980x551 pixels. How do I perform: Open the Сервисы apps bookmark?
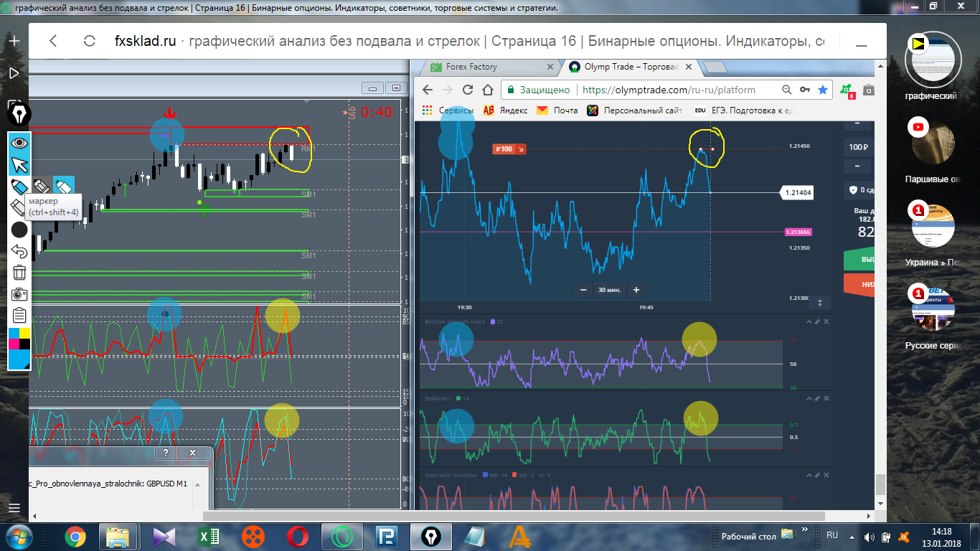448,110
